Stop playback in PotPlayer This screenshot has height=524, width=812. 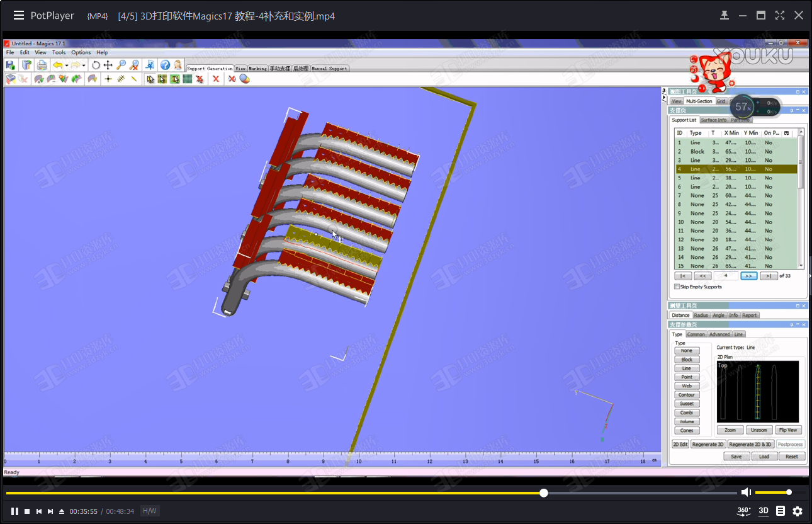27,511
